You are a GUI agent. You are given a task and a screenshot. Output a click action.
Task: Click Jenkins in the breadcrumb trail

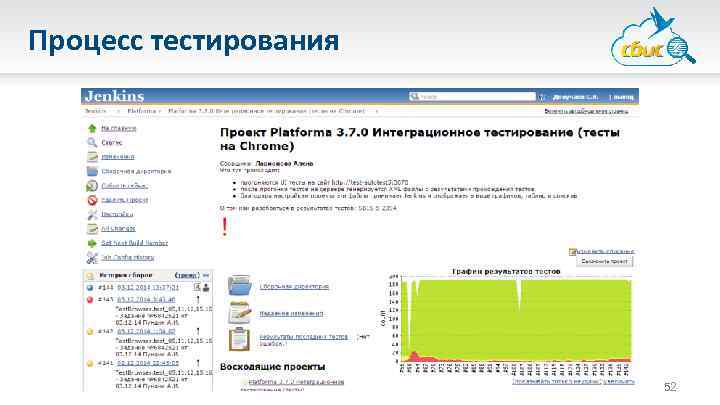pos(96,111)
